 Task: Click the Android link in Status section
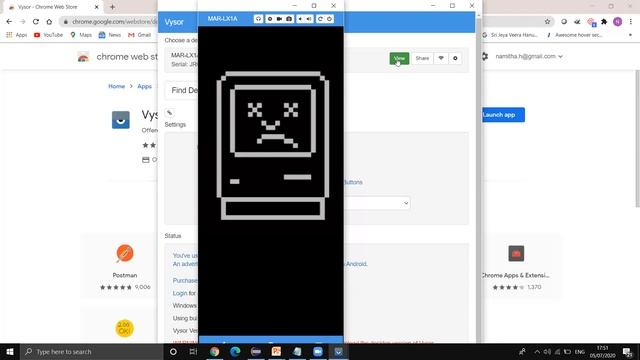click(356, 264)
